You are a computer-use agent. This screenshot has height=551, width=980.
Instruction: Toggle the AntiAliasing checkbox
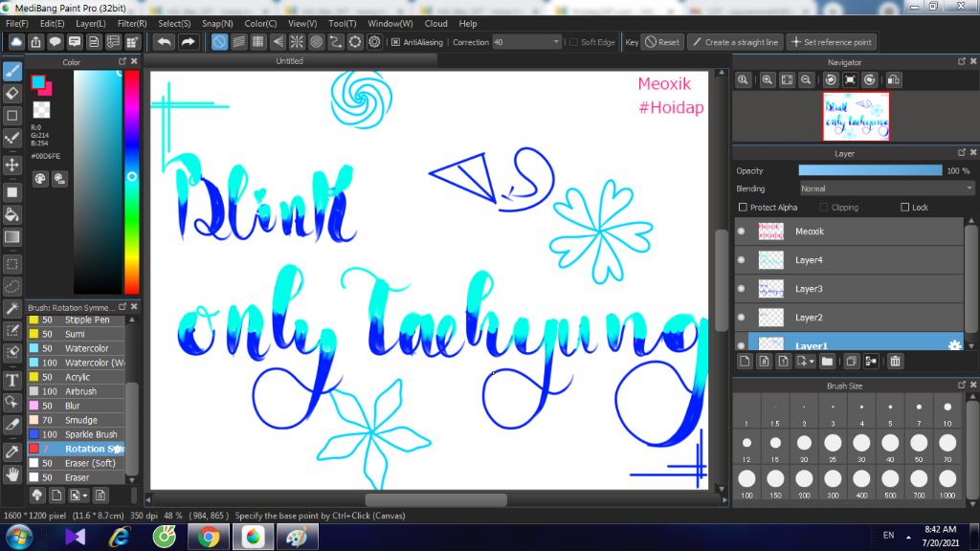point(395,42)
